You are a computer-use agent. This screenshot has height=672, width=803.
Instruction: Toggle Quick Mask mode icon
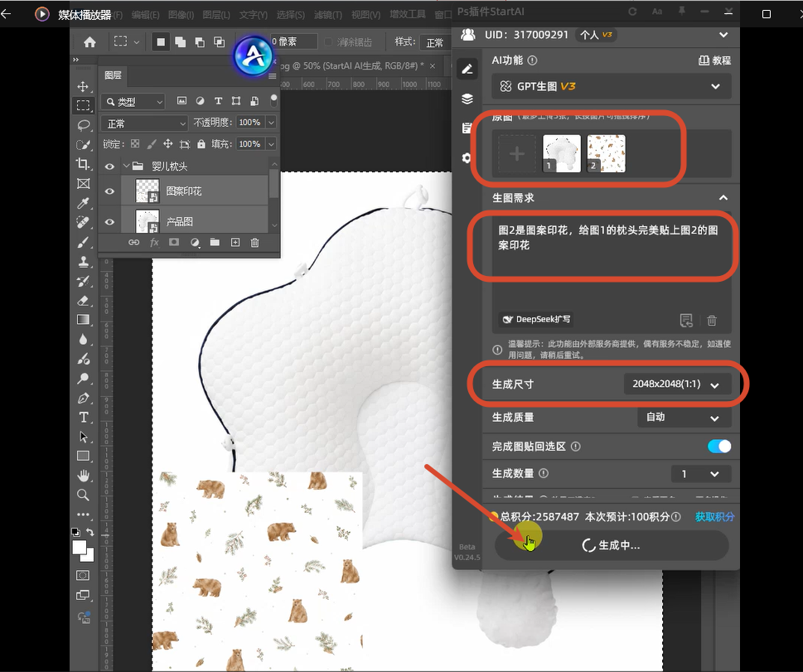pyautogui.click(x=83, y=575)
